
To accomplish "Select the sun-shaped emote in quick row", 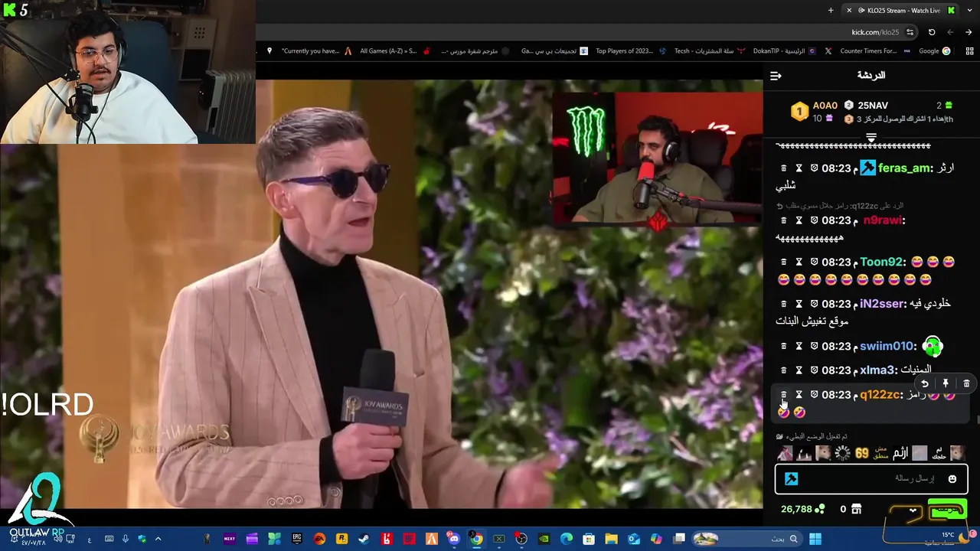I will 843,453.
